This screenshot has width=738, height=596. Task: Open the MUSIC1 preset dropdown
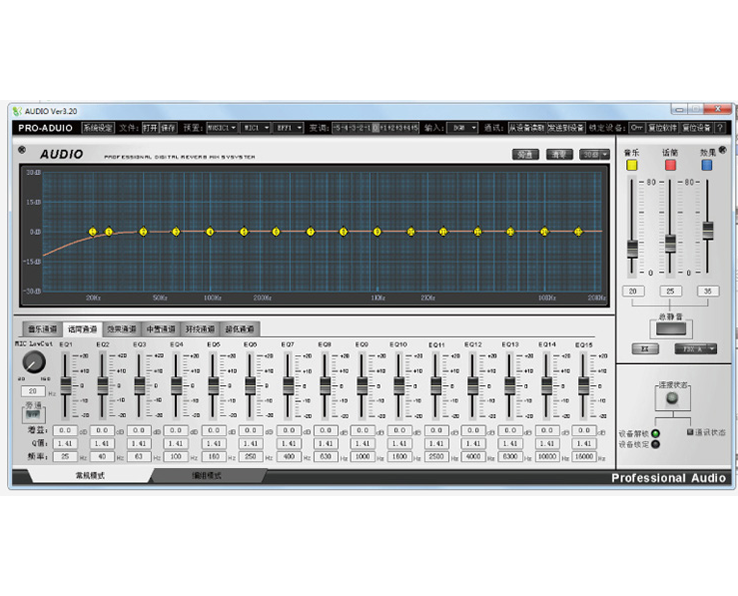pos(222,128)
